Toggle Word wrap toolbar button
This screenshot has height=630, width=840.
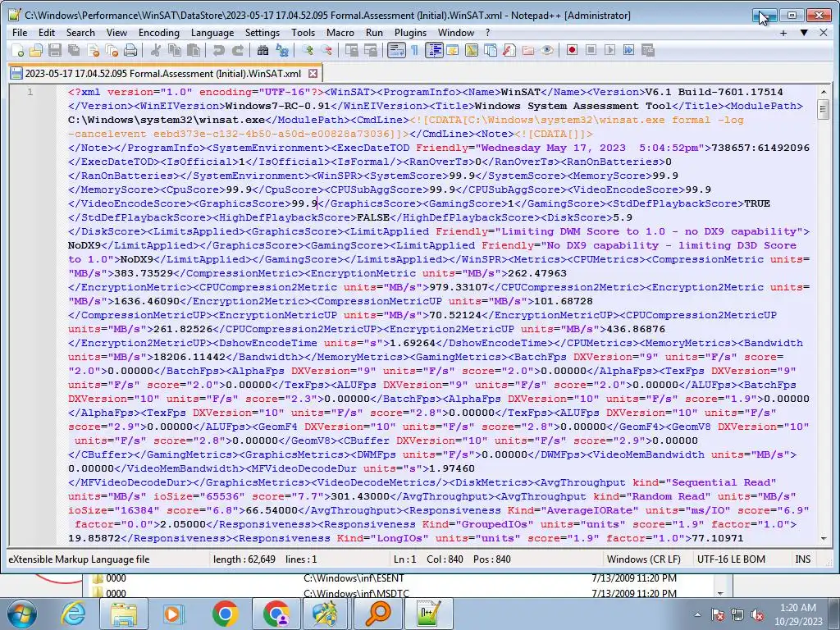[396, 50]
